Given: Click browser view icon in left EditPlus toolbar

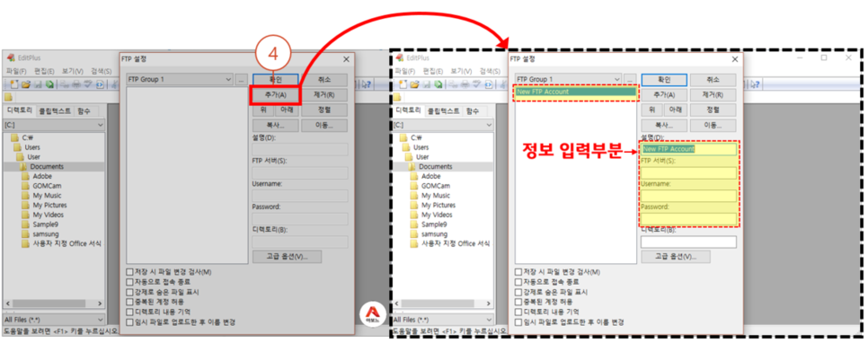Looking at the screenshot, I should [101, 84].
